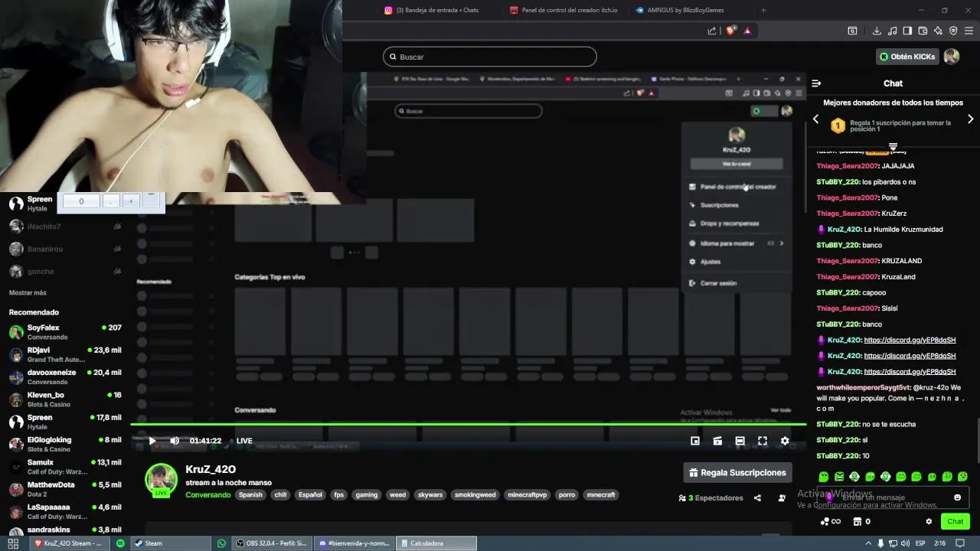The image size is (980, 551).
Task: Insert the first green quick emote
Action: click(x=824, y=477)
